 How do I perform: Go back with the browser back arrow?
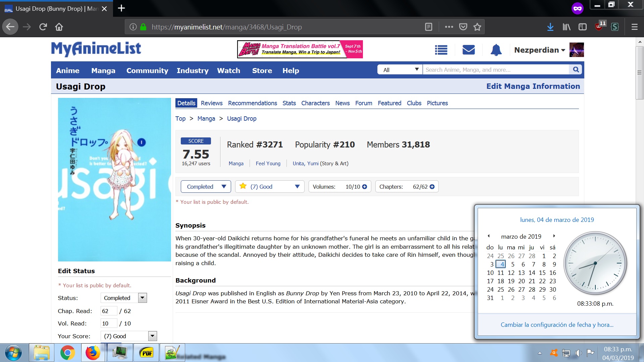(x=10, y=27)
